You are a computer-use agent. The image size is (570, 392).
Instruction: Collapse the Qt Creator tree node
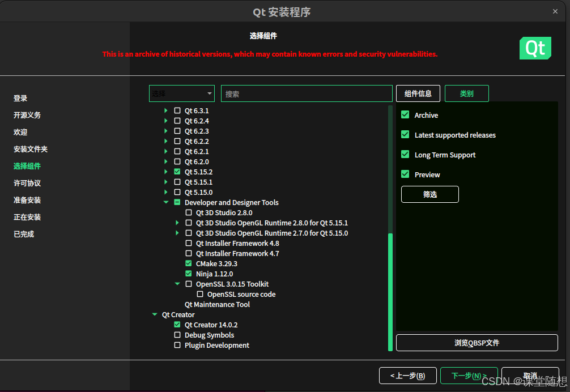(x=155, y=314)
